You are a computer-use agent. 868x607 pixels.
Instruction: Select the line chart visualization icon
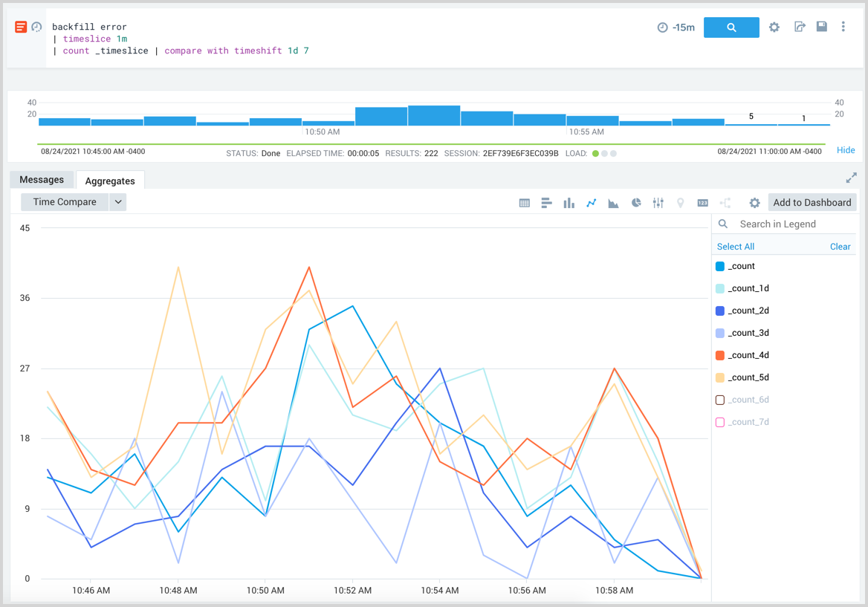tap(591, 202)
